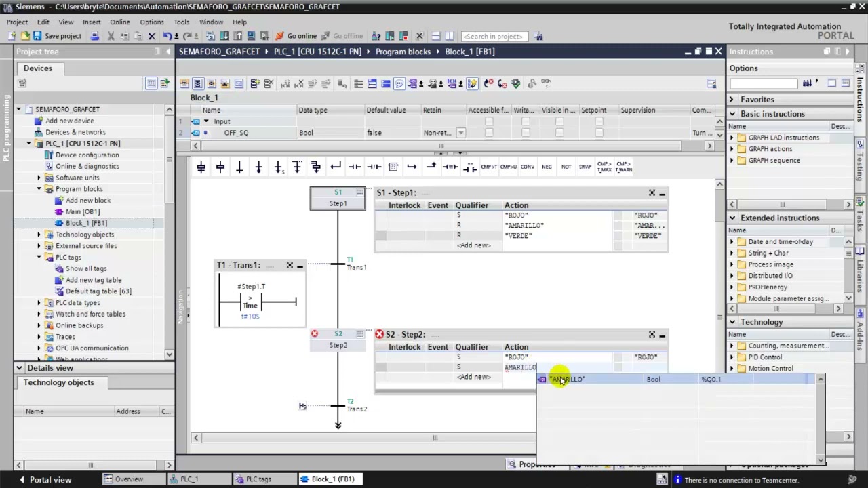Expand GRAPH LAD instructions folder
The image size is (868, 488).
[x=732, y=138]
